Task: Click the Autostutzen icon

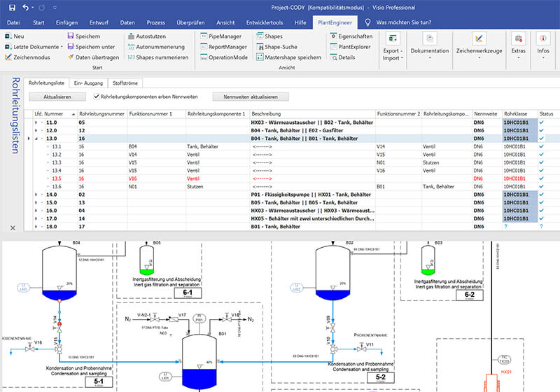Action: pyautogui.click(x=131, y=36)
